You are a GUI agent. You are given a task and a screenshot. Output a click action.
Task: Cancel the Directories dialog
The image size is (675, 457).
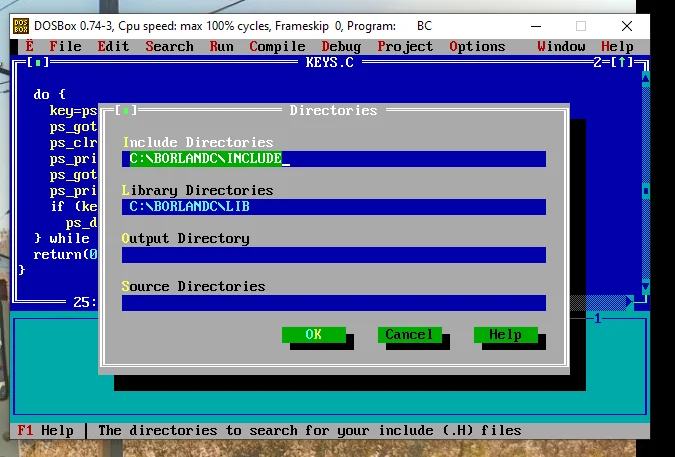pos(409,335)
